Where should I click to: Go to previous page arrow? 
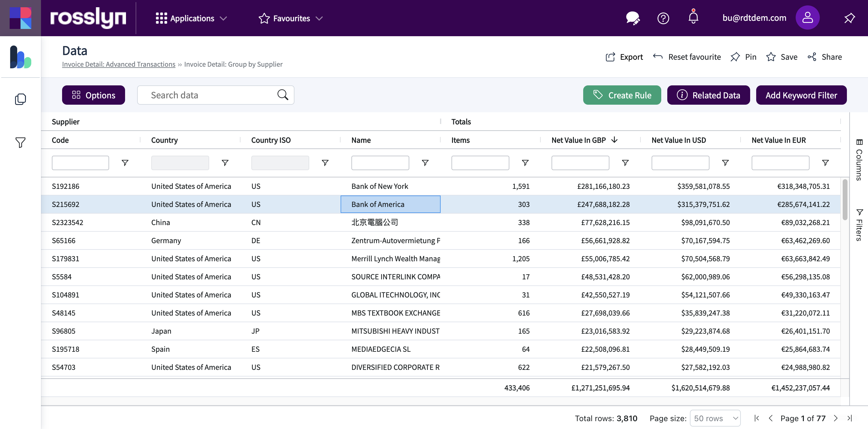click(x=771, y=418)
